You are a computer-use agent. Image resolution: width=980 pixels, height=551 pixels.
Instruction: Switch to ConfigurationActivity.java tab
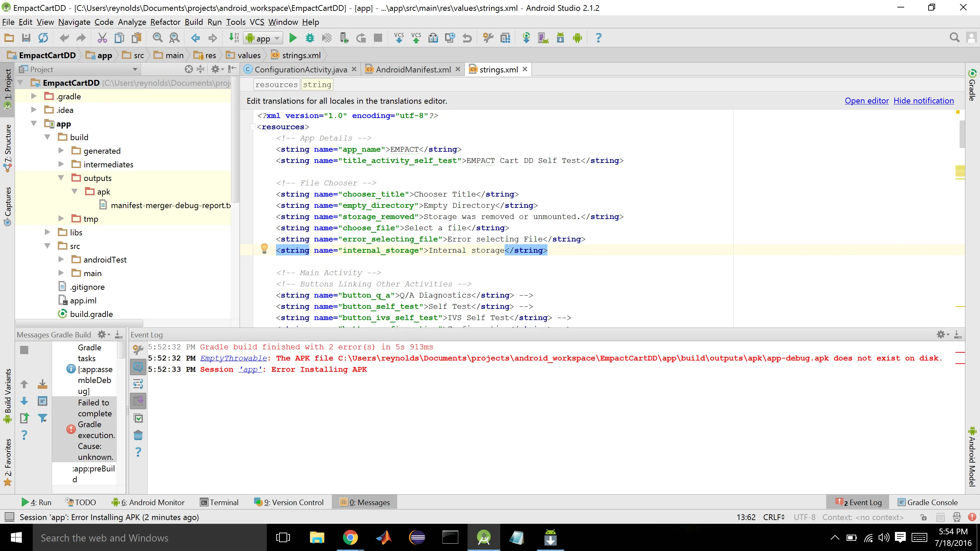tap(300, 69)
